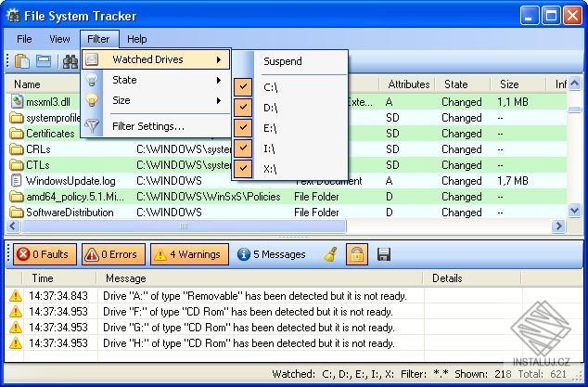Click the horizontal scrollbar thumb
The height and width of the screenshot is (387, 588).
[184, 226]
